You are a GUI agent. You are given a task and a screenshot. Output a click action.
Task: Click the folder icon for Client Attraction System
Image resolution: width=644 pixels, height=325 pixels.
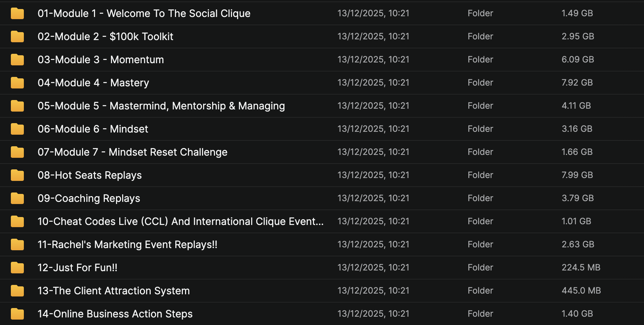click(x=17, y=291)
